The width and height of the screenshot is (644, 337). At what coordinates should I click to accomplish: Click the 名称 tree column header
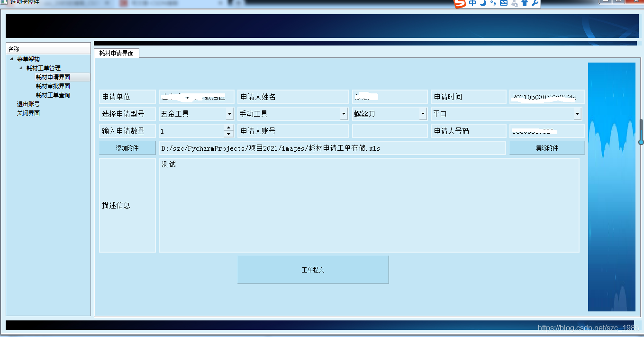48,48
